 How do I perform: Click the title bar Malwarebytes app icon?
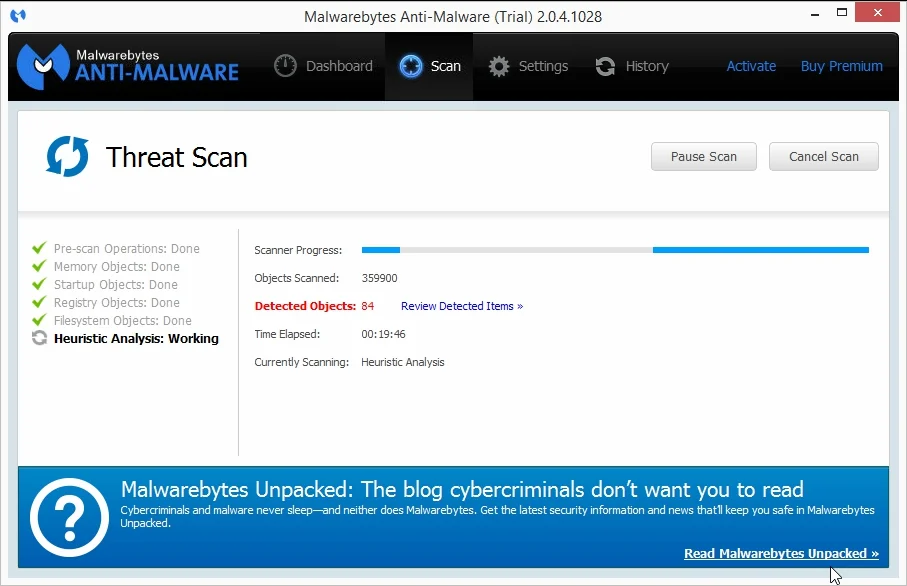point(17,16)
